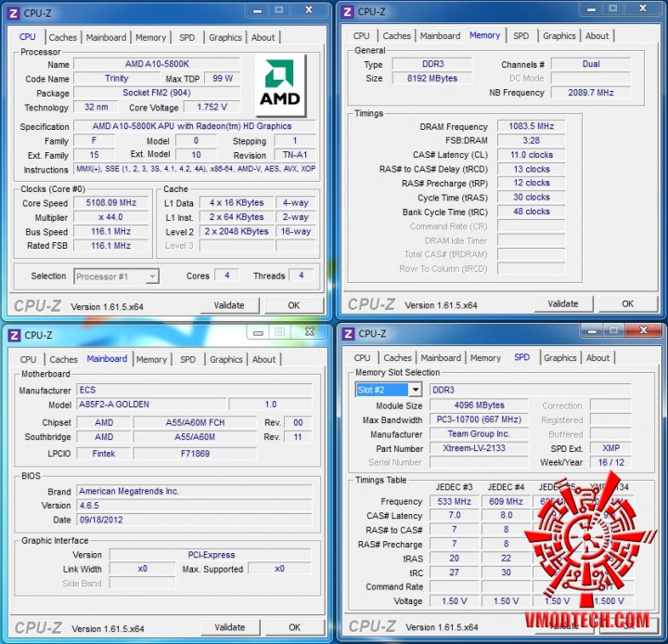The height and width of the screenshot is (644, 668).
Task: Open Mainboard tab in the CPU window
Action: 106,37
